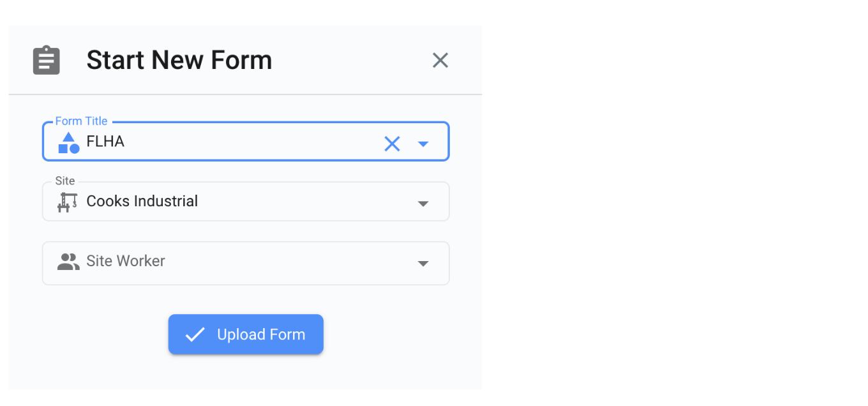Click empty space inside Form Title field
Screen dimensions: 868x406
click(x=255, y=142)
